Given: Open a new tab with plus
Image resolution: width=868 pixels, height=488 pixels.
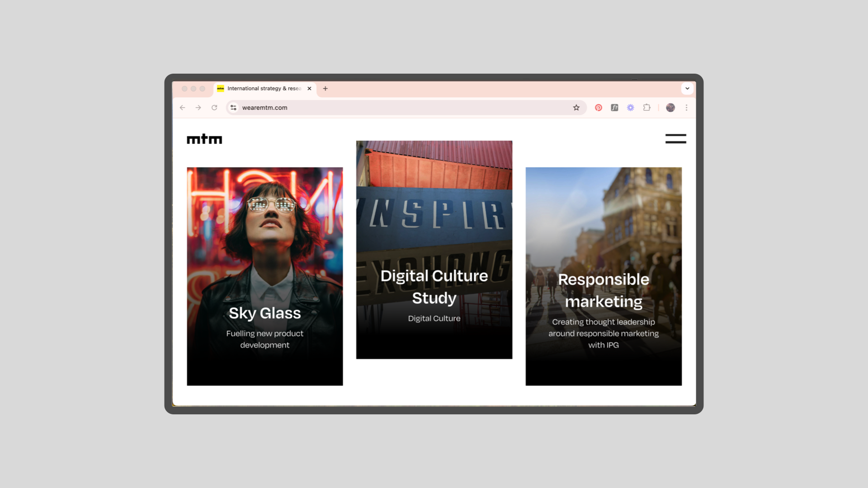Looking at the screenshot, I should 325,89.
